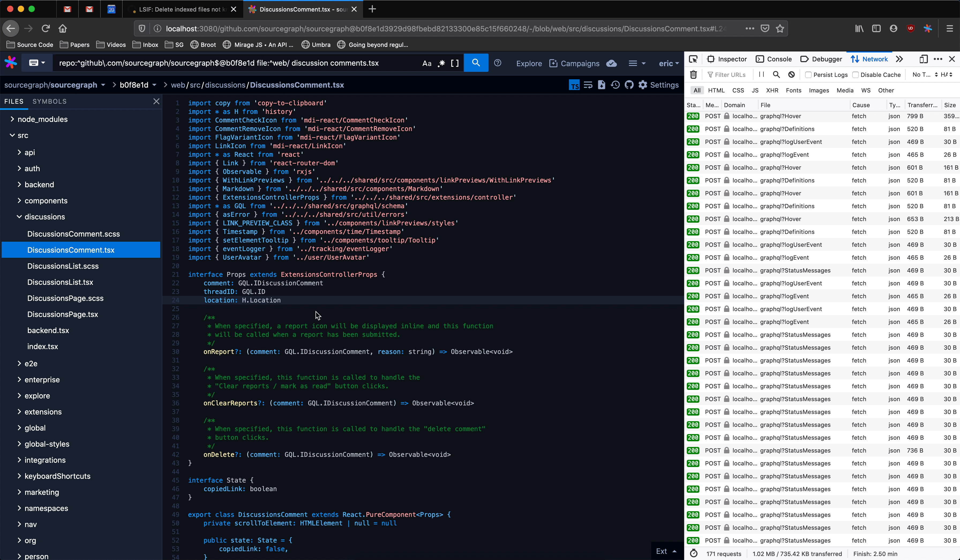Click the raw file download icon
The image size is (960, 560).
point(601,85)
